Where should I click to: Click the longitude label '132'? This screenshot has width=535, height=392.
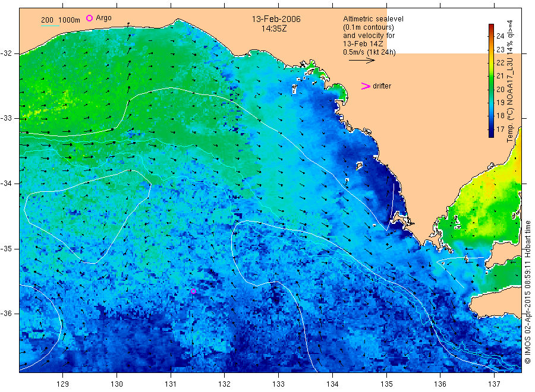coord(225,384)
